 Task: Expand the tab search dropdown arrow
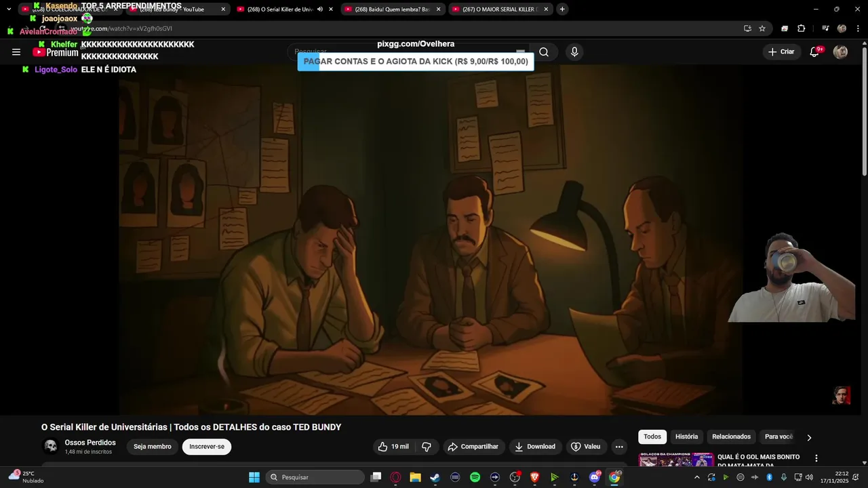pos(9,9)
